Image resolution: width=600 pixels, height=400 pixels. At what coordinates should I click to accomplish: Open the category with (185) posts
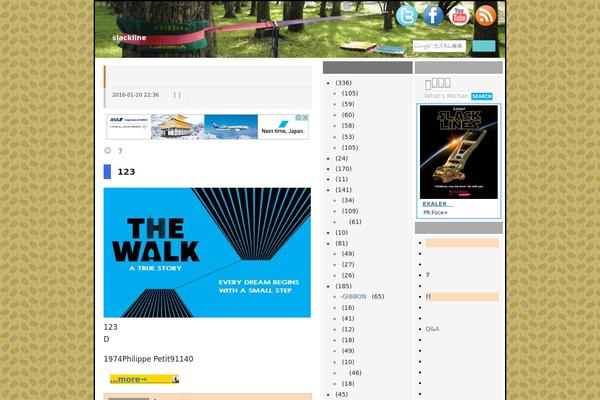click(343, 286)
